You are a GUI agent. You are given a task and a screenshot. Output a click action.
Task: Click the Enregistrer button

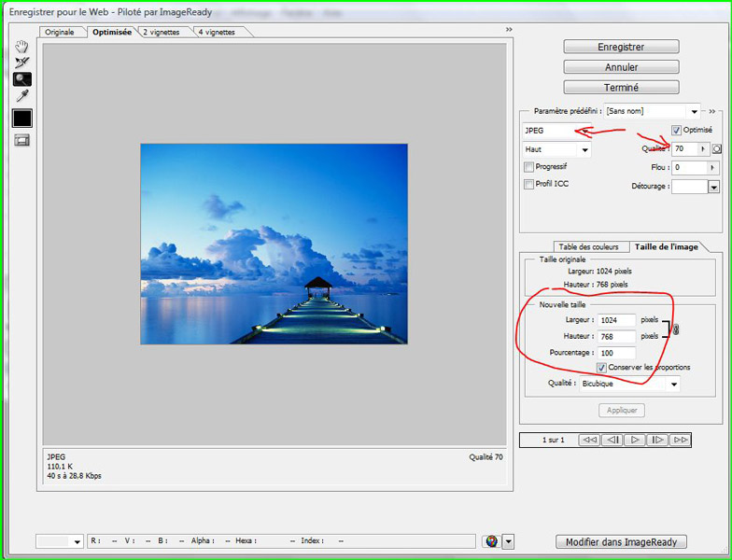pyautogui.click(x=621, y=47)
